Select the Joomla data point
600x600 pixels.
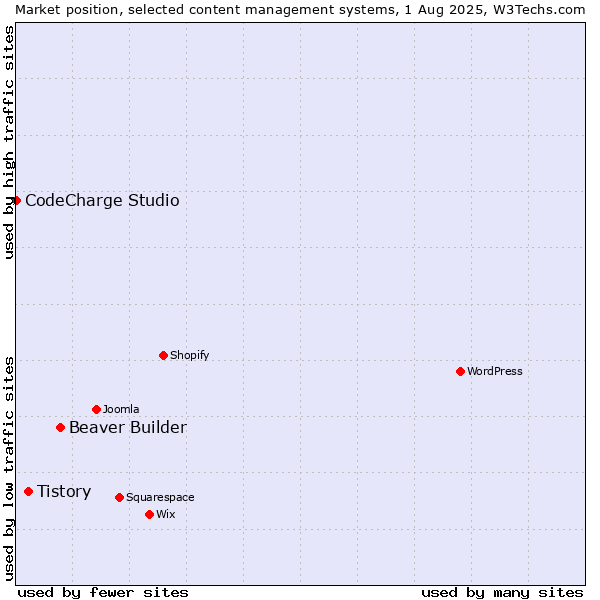(96, 409)
